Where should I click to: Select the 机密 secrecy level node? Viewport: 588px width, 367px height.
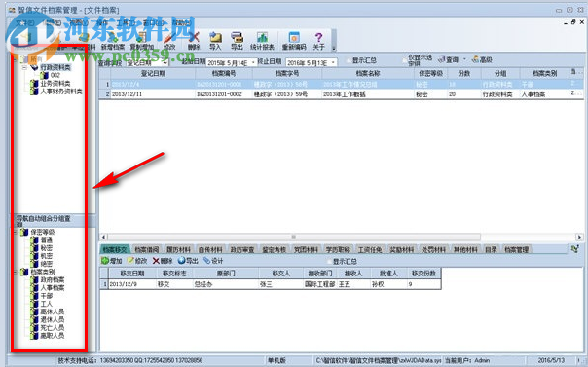click(47, 256)
